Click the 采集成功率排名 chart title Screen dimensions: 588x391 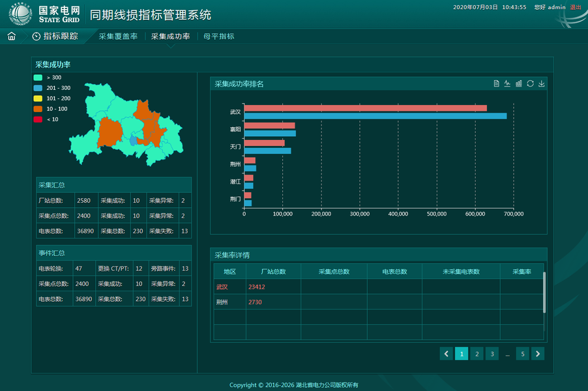[x=239, y=84]
